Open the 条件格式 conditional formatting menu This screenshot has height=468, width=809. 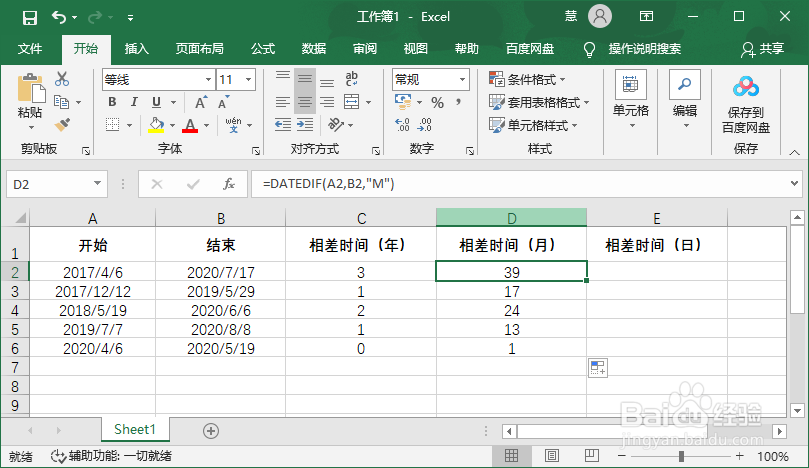click(527, 79)
